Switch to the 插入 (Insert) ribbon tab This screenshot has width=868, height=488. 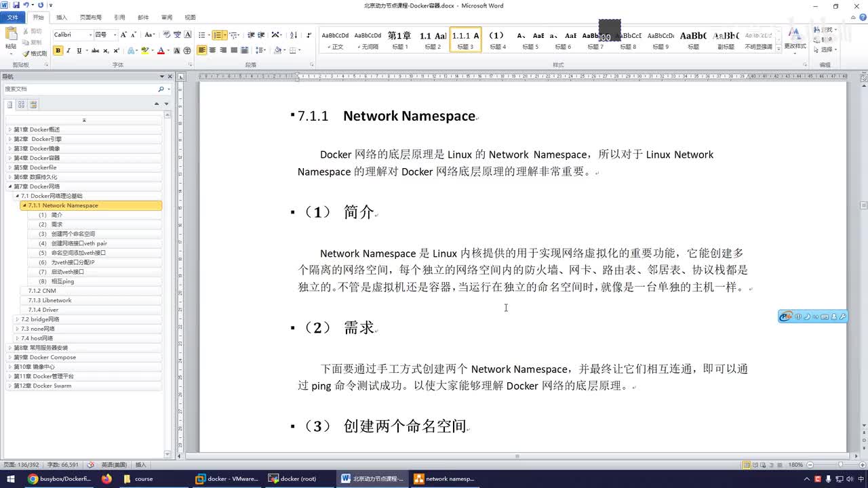[x=62, y=18]
